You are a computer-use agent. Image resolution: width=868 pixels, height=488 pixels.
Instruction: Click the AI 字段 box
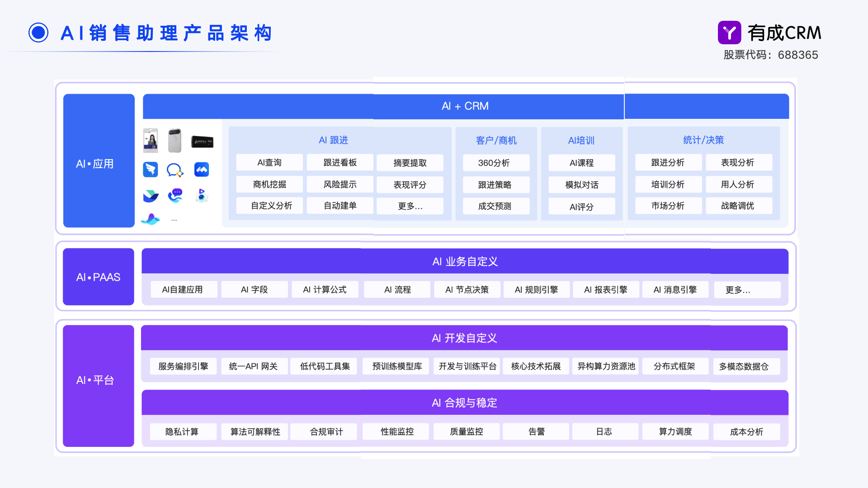(255, 290)
